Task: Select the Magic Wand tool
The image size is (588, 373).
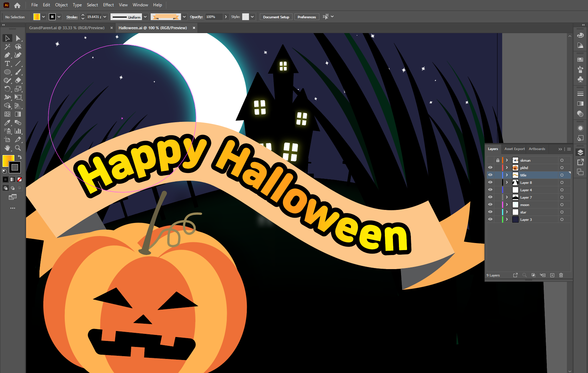Action: 7,46
